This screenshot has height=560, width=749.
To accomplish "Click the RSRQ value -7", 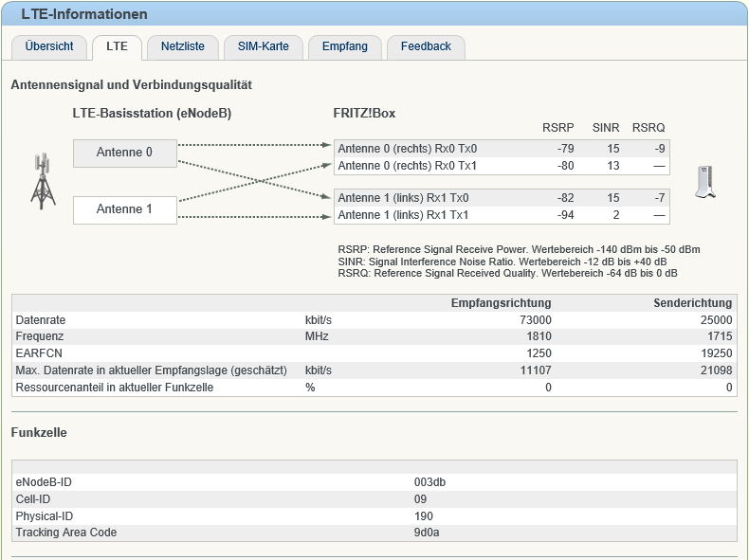I will pos(660,198).
